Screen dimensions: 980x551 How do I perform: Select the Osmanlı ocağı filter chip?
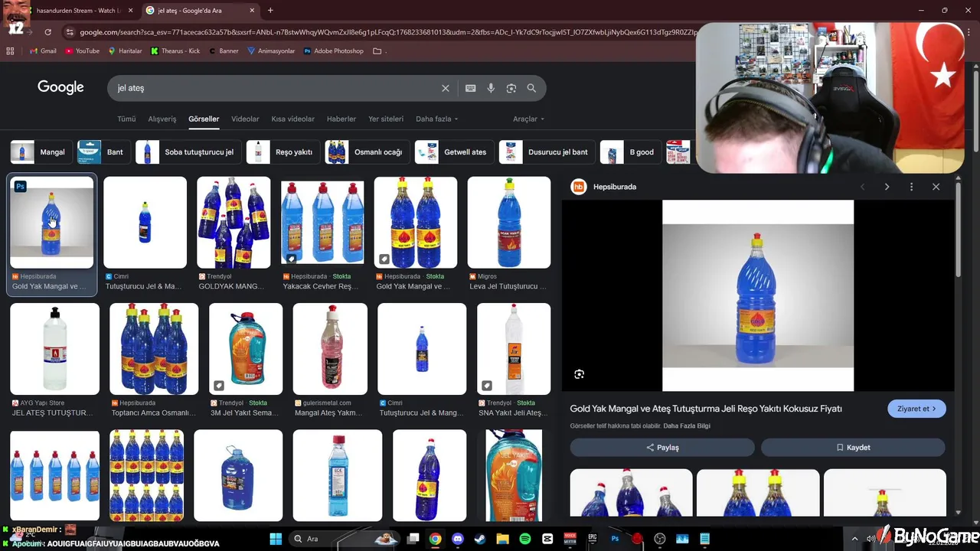367,152
